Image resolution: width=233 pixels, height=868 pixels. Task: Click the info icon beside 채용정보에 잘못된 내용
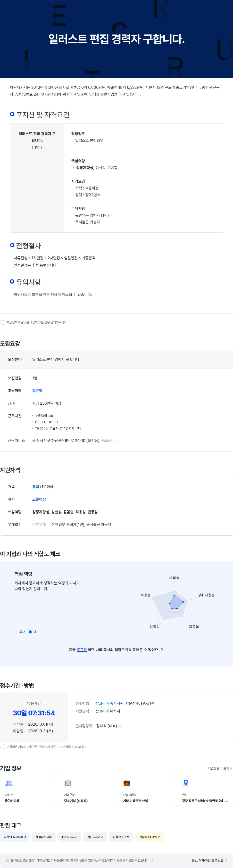tap(3, 322)
